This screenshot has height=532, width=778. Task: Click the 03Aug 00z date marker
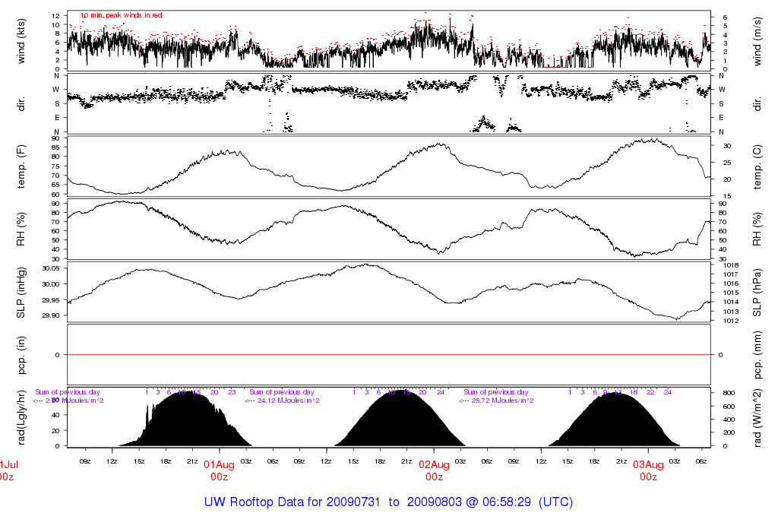(648, 470)
